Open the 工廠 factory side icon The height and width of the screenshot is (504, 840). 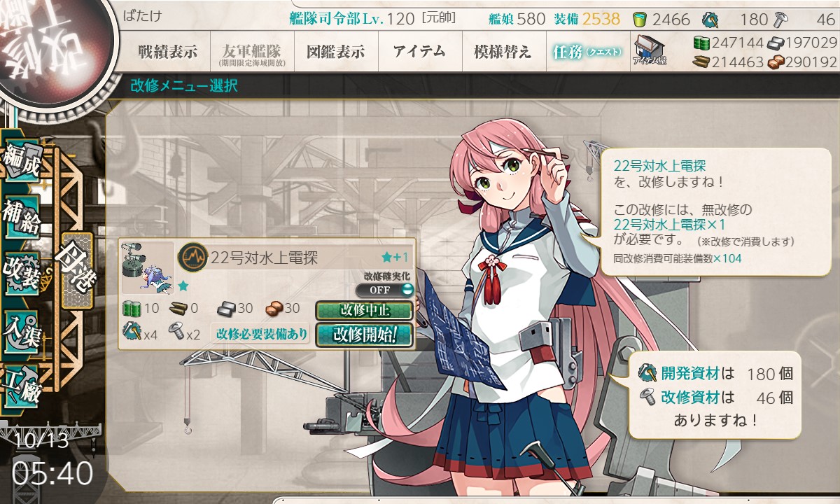[21, 381]
